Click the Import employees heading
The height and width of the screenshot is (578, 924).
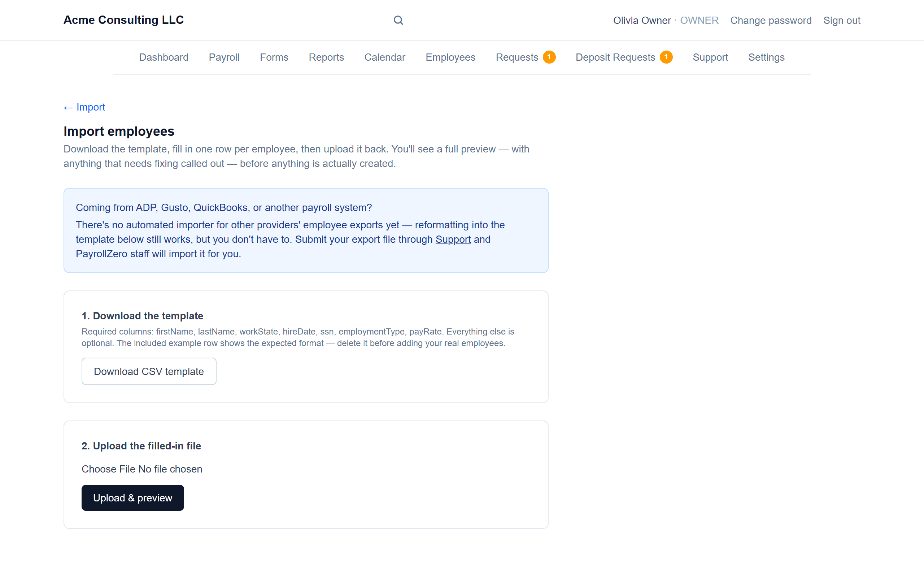coord(119,131)
